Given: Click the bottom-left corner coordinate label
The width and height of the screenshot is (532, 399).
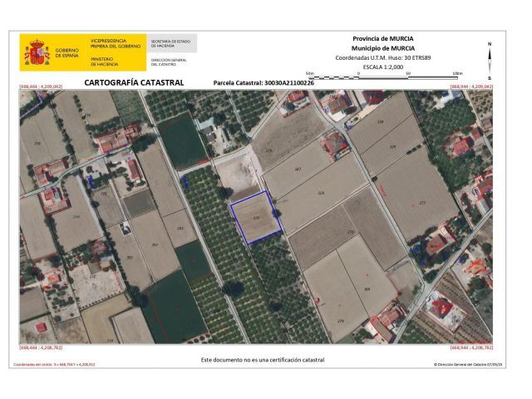Looking at the screenshot, I should tap(41, 347).
